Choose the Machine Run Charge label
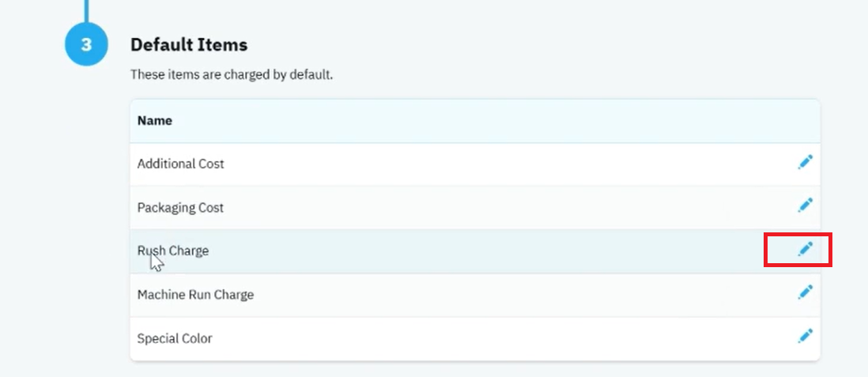 [195, 295]
